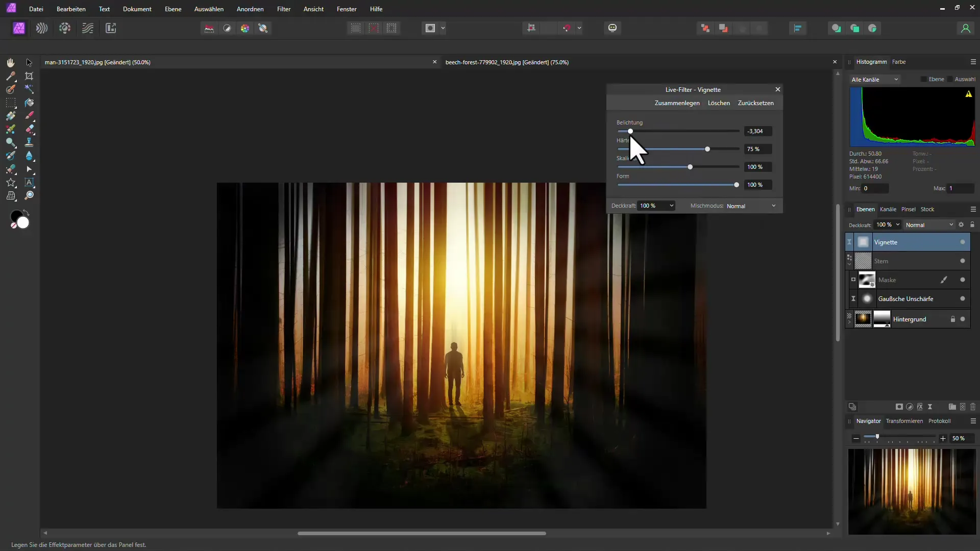Select the Star shape tool
980x551 pixels.
tap(10, 182)
